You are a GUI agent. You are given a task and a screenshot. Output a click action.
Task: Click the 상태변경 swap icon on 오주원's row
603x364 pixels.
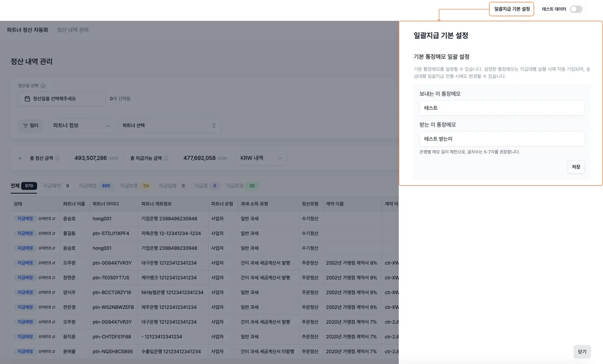click(54, 263)
